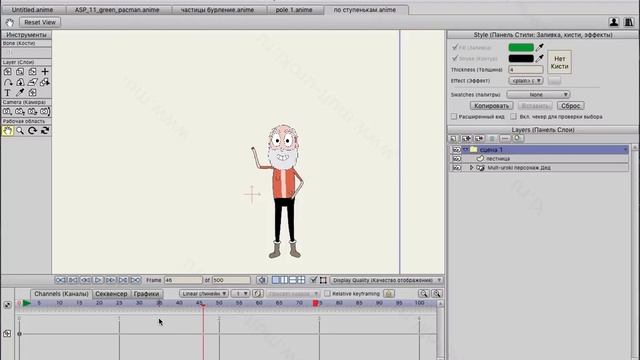Select the Translate Layer tool
Screen dimensions: 640x360
coord(7,71)
